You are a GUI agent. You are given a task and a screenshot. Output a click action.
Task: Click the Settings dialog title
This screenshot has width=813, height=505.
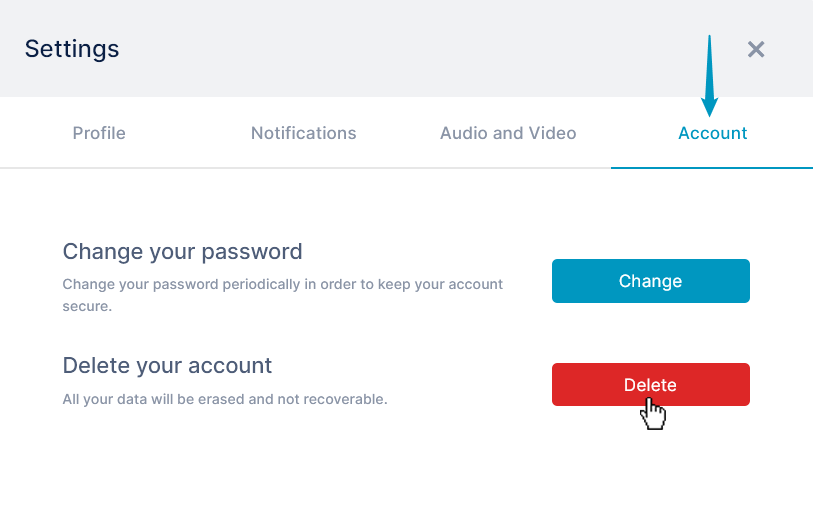72,49
